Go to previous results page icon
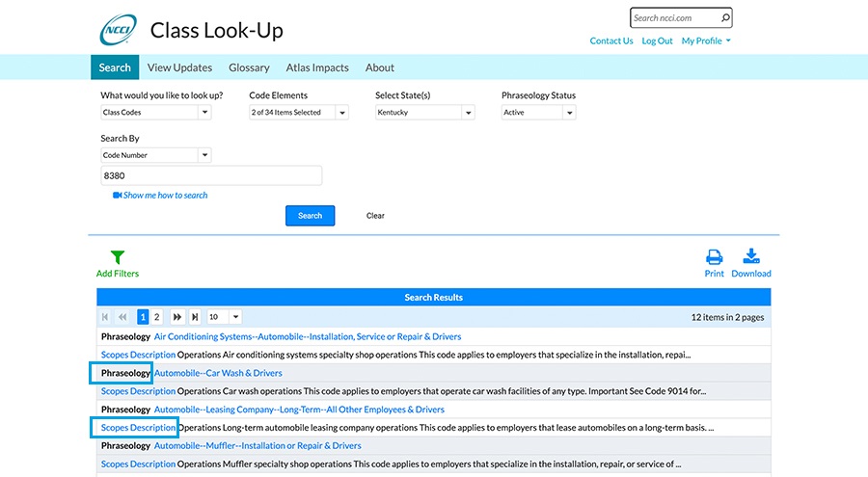This screenshot has height=477, width=868. pyautogui.click(x=122, y=317)
